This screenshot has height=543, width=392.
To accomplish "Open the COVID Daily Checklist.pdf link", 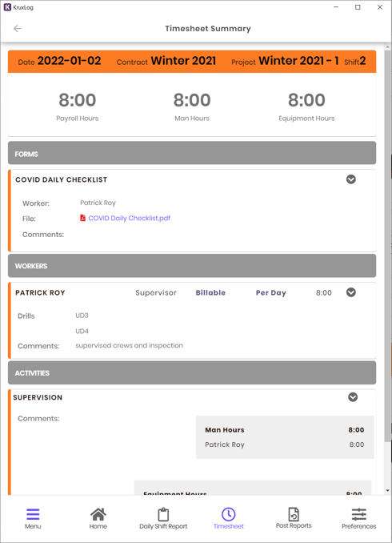I will [x=129, y=218].
